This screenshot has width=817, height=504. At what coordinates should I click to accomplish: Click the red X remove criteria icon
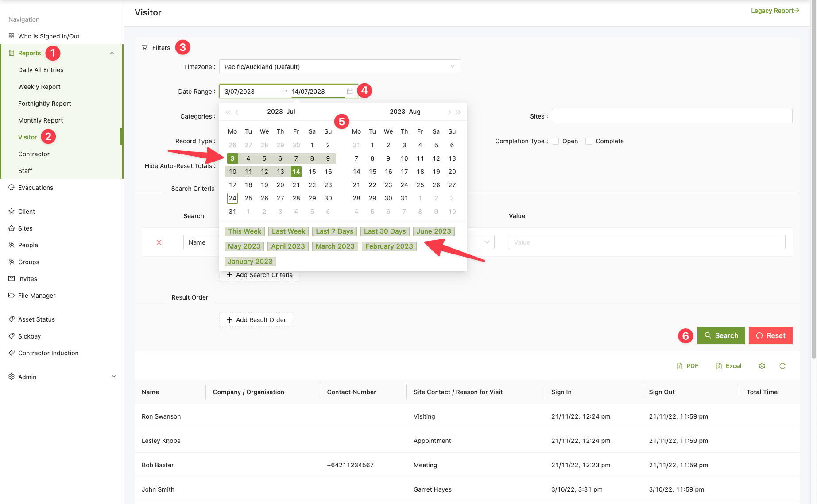click(x=159, y=242)
